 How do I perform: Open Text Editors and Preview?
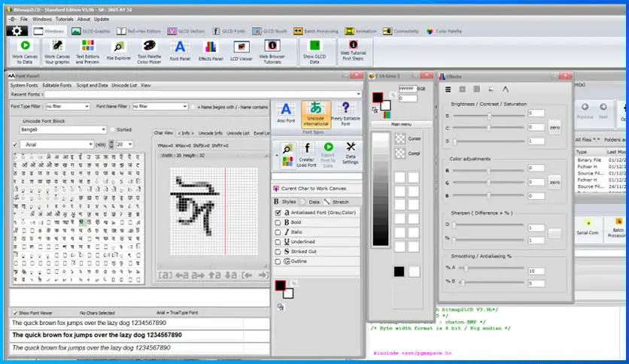pyautogui.click(x=87, y=52)
